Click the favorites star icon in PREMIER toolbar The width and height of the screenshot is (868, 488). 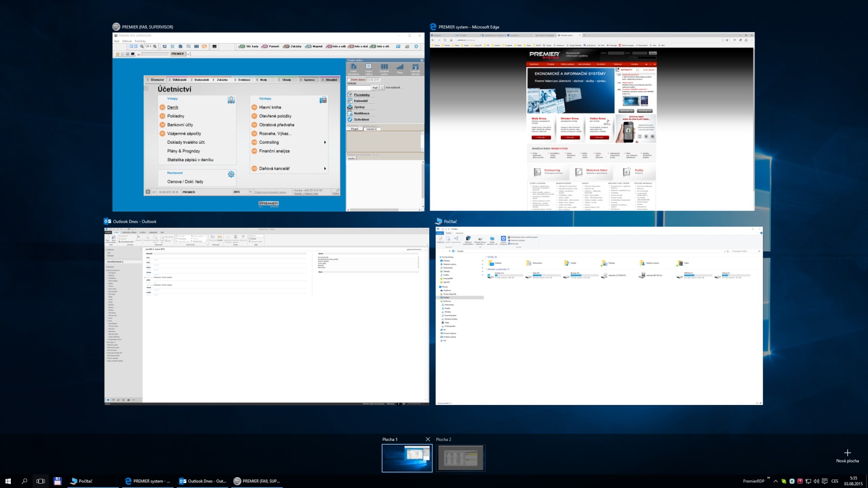point(117,54)
